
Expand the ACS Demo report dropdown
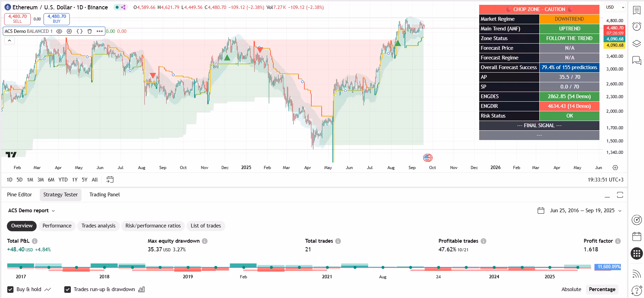[x=31, y=211]
